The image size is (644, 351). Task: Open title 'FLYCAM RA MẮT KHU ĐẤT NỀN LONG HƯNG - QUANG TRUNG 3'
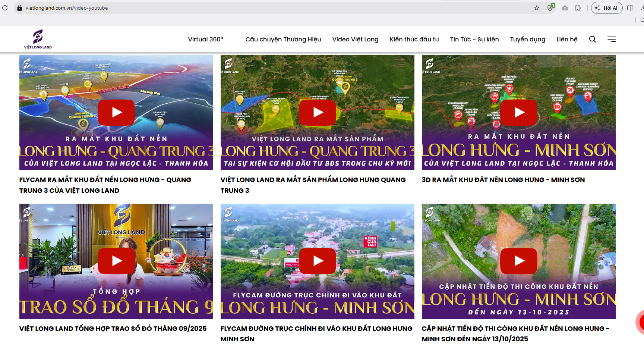point(105,185)
